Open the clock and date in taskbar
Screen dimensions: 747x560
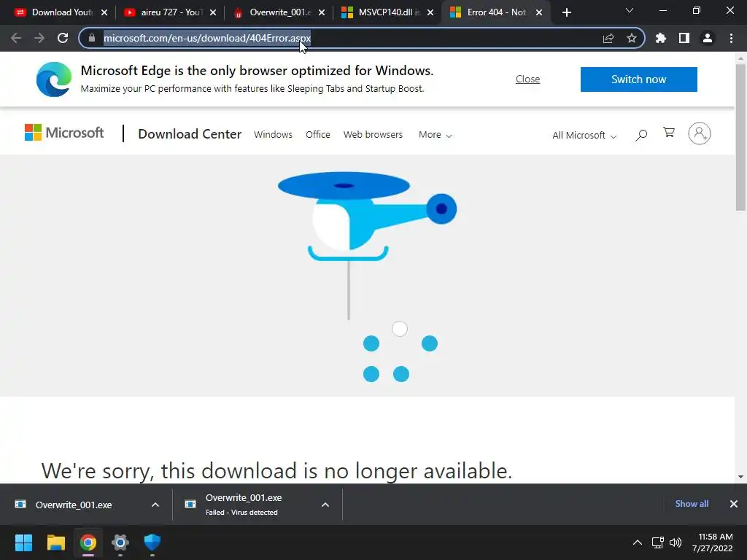pos(712,542)
